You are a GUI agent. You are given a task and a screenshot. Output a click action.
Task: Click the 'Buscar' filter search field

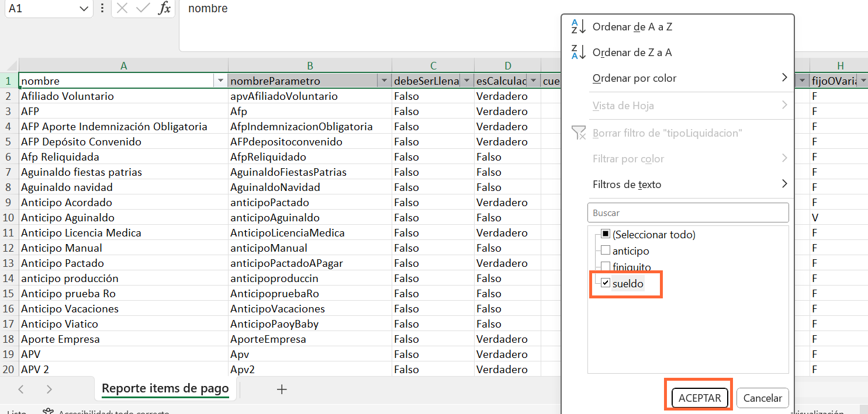tap(688, 213)
